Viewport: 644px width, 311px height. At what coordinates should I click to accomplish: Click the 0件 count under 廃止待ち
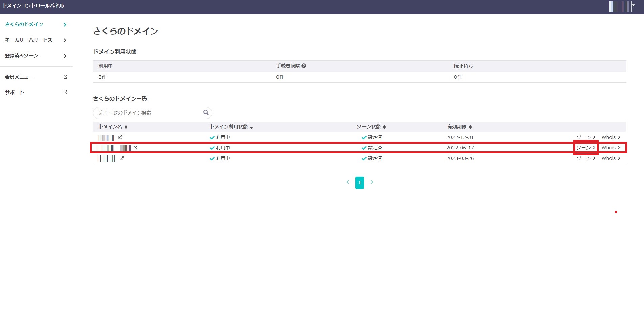tap(458, 77)
